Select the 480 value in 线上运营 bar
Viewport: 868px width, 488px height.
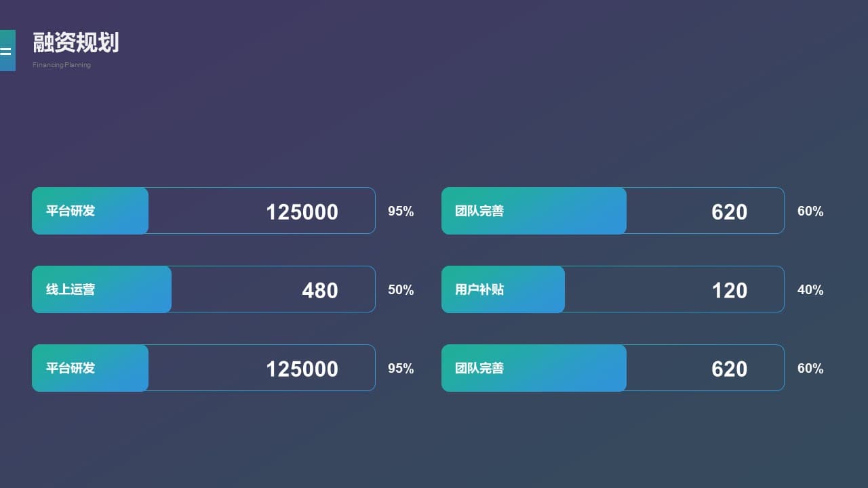coord(320,290)
